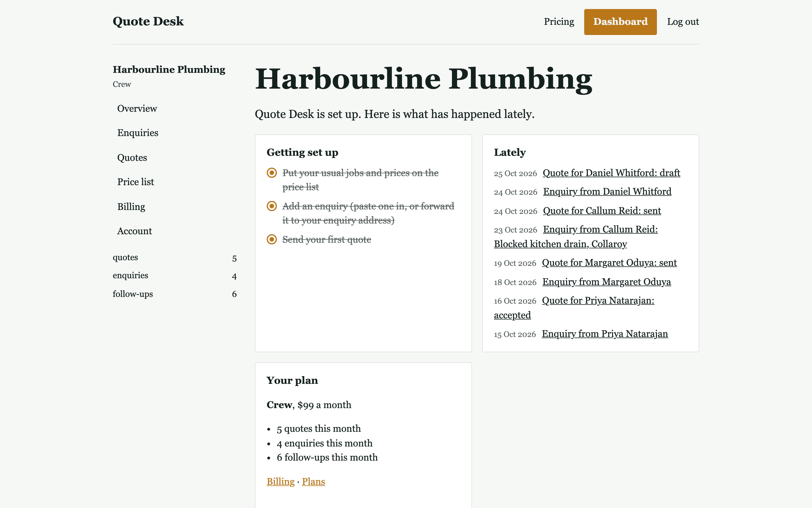Open Quote for Callum Reid: sent
The width and height of the screenshot is (812, 508).
[x=602, y=211]
